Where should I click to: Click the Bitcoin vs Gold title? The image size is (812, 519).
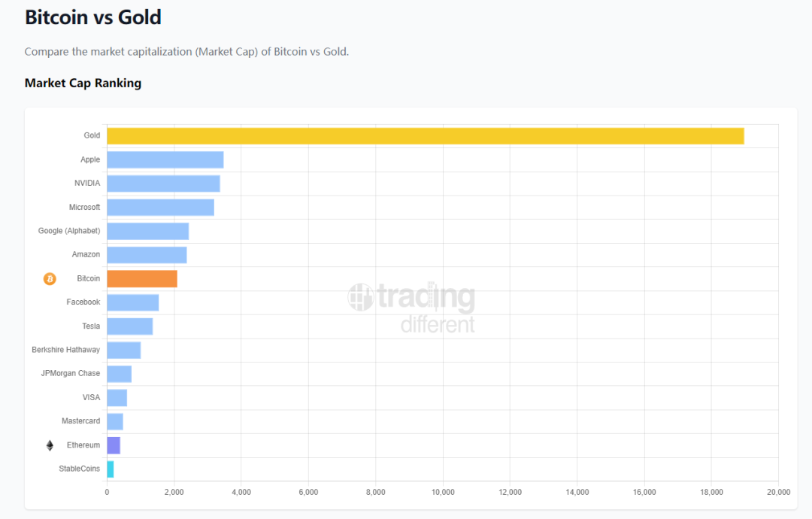(x=92, y=17)
